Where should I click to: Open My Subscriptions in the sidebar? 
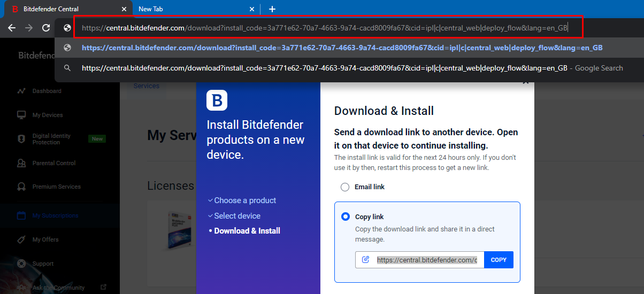point(55,215)
